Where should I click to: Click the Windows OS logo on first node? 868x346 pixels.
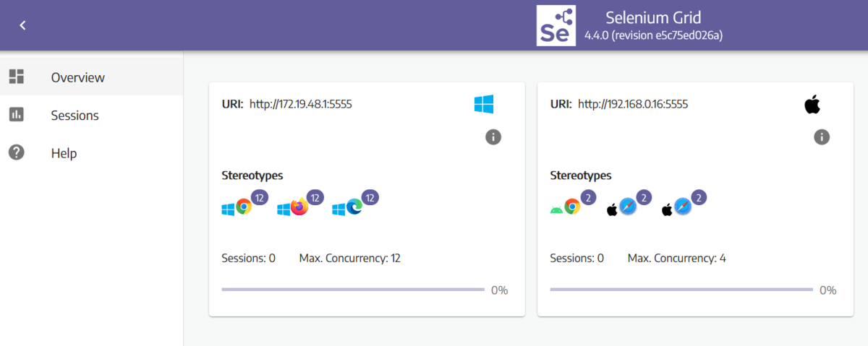pos(484,105)
